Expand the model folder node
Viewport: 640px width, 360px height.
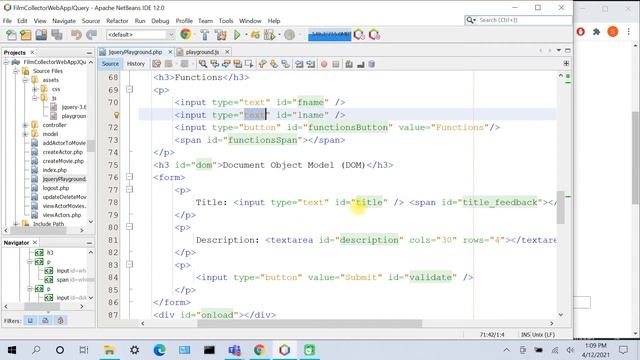click(25, 134)
